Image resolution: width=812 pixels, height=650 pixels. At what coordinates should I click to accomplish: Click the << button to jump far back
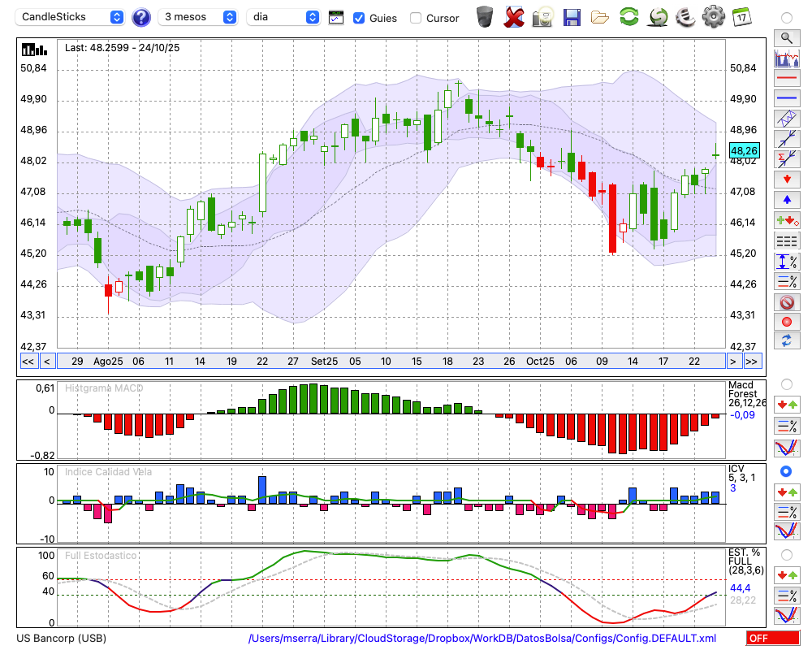coord(28,362)
